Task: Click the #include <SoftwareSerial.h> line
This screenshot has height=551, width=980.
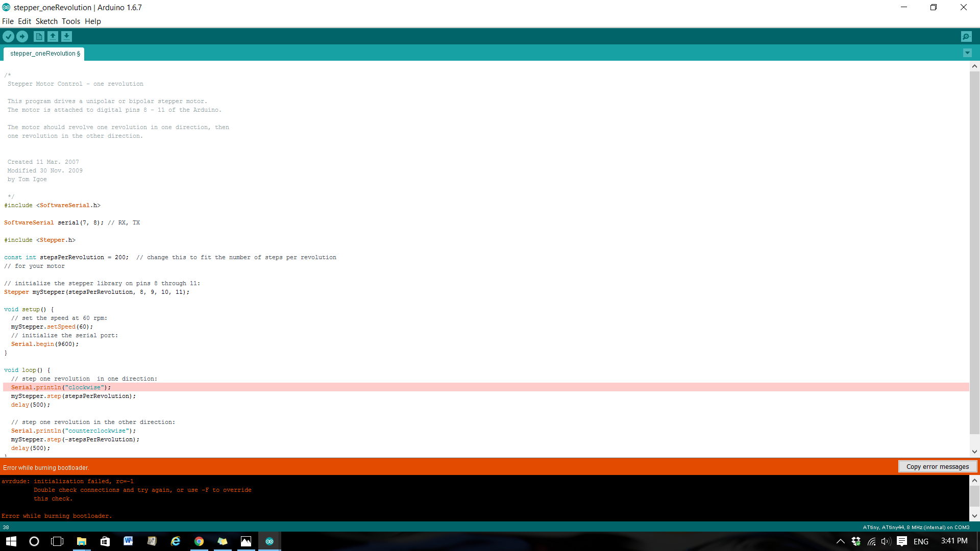Action: click(x=53, y=205)
